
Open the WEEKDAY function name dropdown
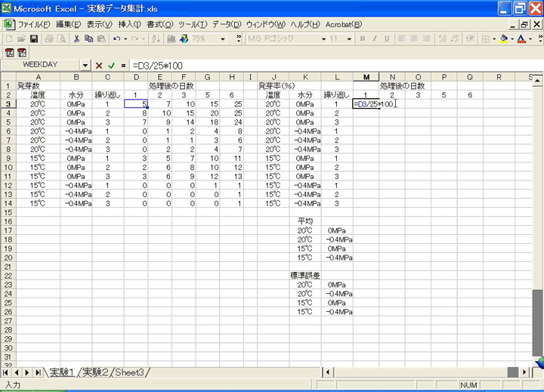[x=85, y=66]
